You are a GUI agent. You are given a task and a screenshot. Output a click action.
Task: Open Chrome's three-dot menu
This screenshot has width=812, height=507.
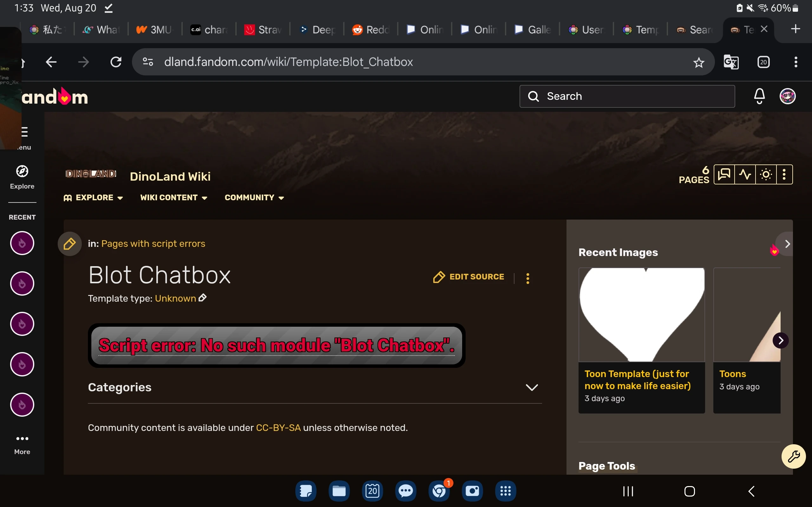[796, 62]
